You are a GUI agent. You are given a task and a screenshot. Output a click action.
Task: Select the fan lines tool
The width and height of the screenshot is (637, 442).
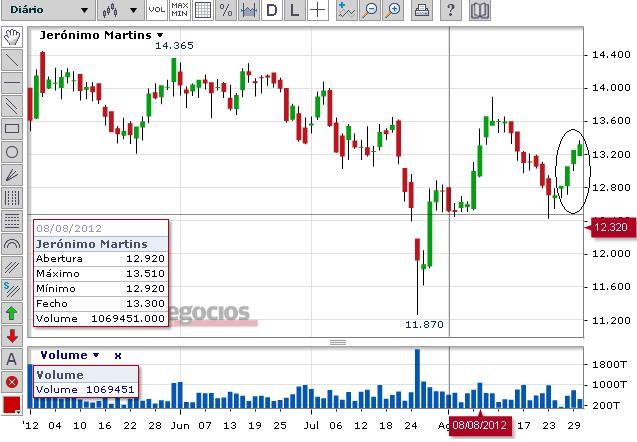click(12, 175)
